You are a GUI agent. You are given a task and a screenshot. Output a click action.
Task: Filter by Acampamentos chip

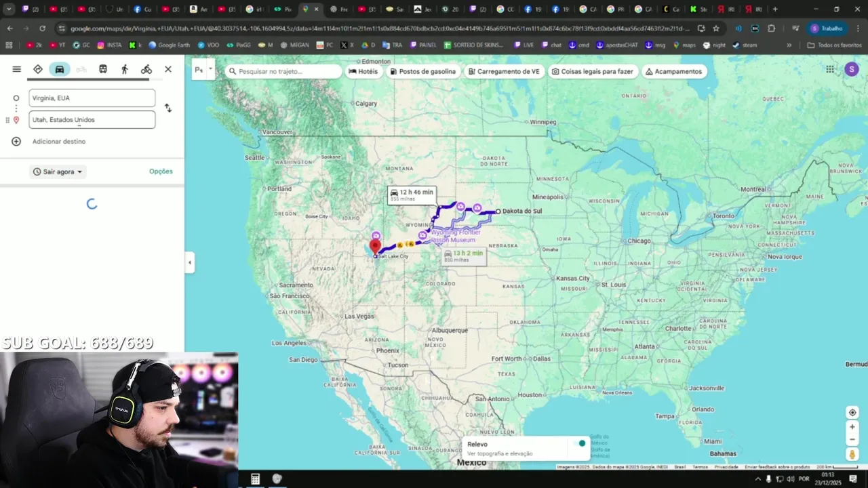674,71
